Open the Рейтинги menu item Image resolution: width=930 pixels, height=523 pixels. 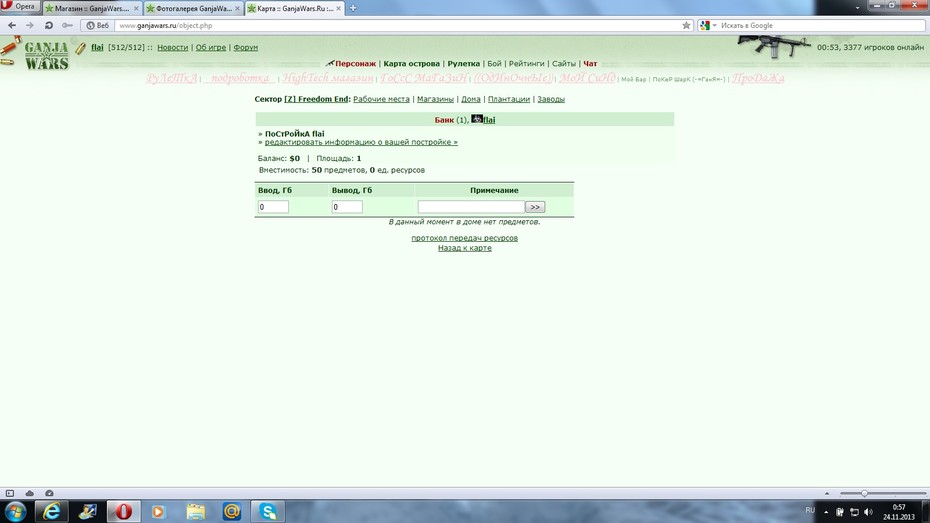click(526, 63)
